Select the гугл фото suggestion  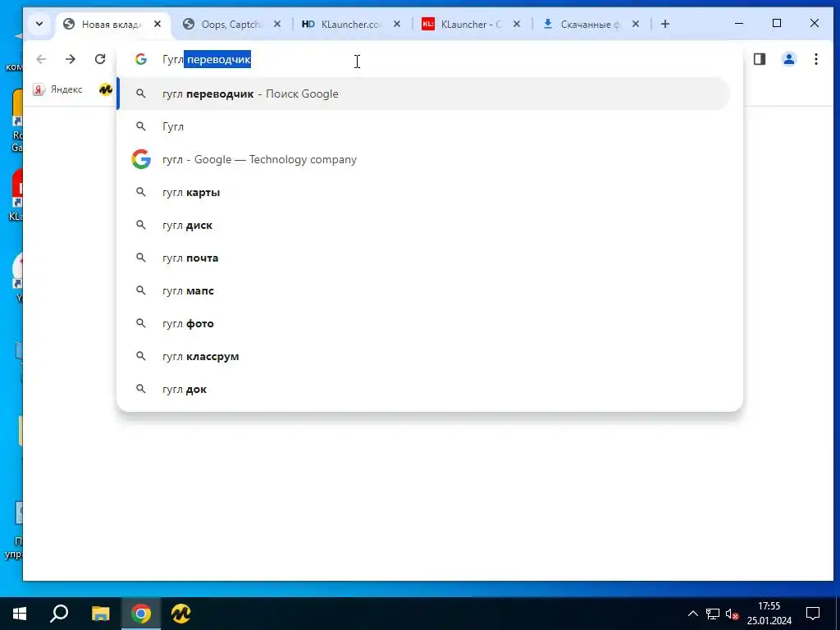[x=423, y=323]
